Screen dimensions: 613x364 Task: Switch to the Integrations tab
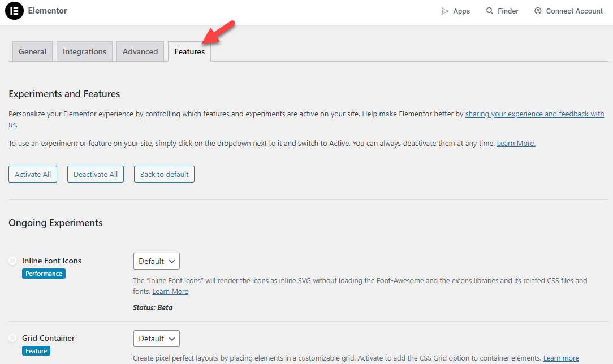coord(84,51)
